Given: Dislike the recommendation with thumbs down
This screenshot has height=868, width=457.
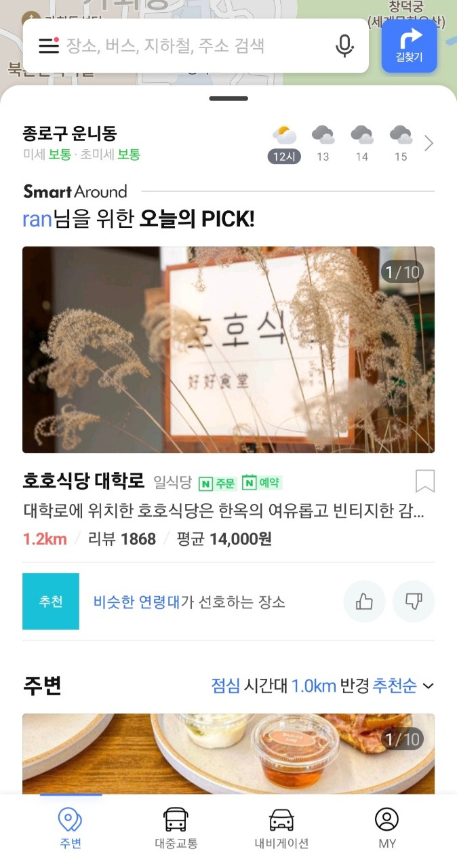Looking at the screenshot, I should pyautogui.click(x=414, y=601).
